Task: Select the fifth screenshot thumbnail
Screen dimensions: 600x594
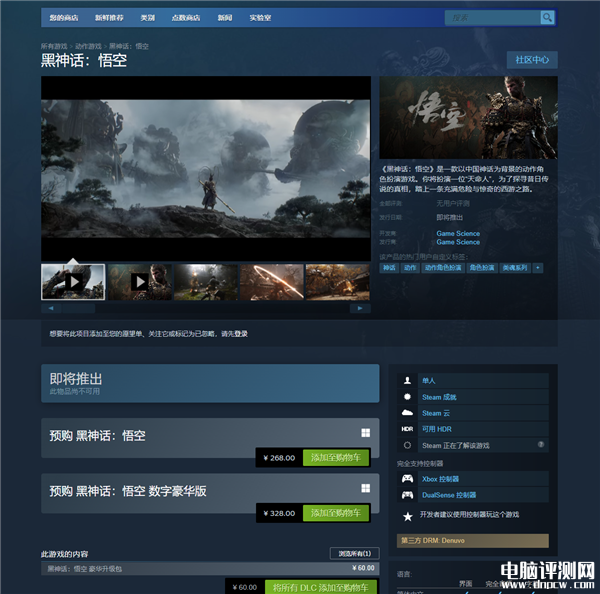Action: [338, 282]
